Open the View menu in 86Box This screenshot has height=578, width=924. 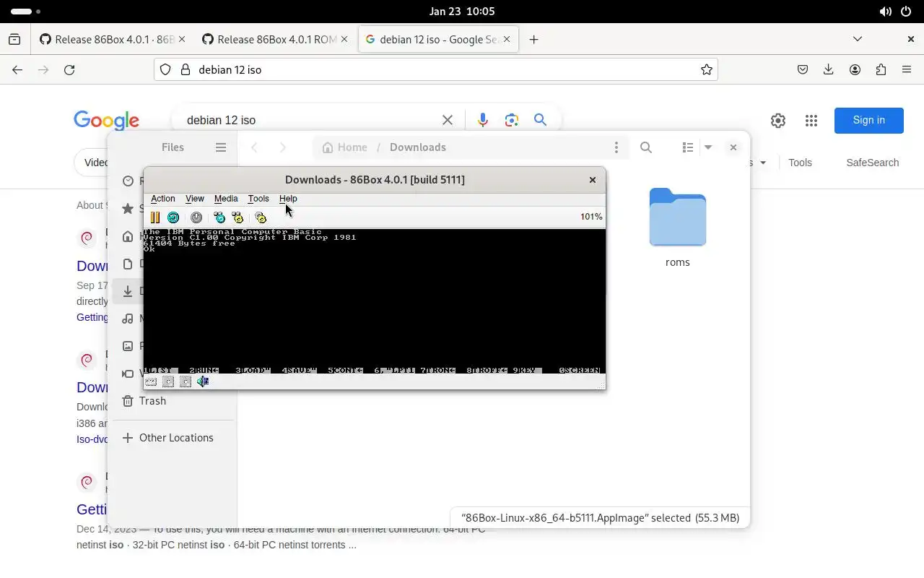pyautogui.click(x=195, y=199)
